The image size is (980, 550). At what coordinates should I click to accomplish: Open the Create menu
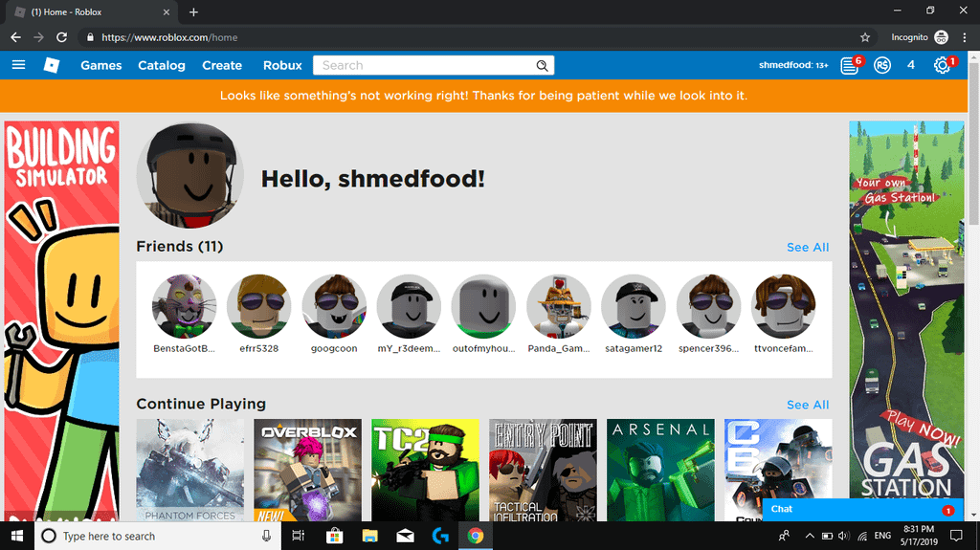coord(222,65)
